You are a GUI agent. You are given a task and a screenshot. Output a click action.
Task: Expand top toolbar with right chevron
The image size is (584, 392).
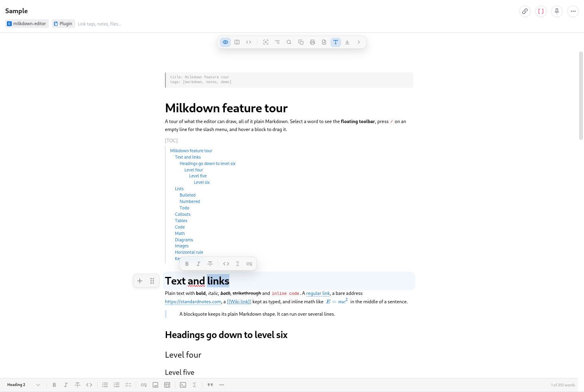359,42
